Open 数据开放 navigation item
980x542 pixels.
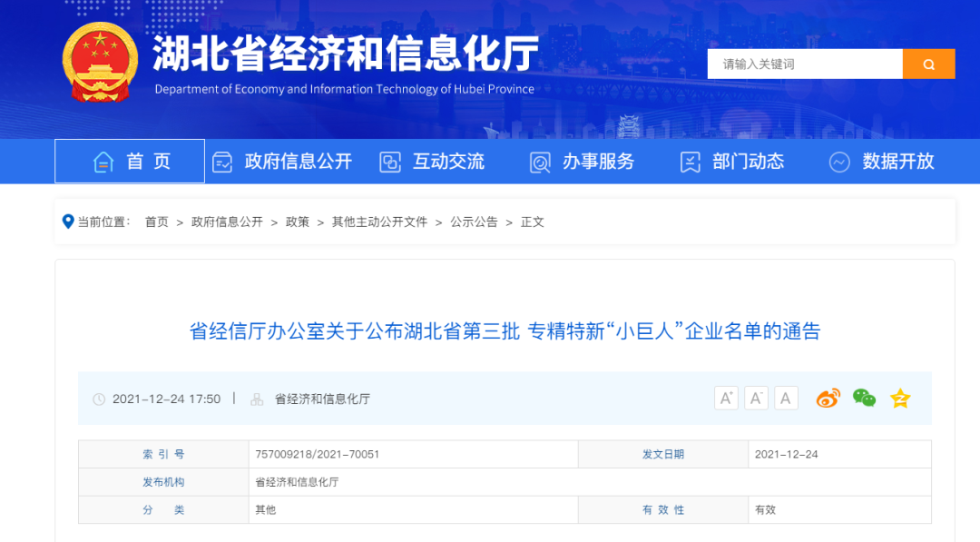coord(882,162)
